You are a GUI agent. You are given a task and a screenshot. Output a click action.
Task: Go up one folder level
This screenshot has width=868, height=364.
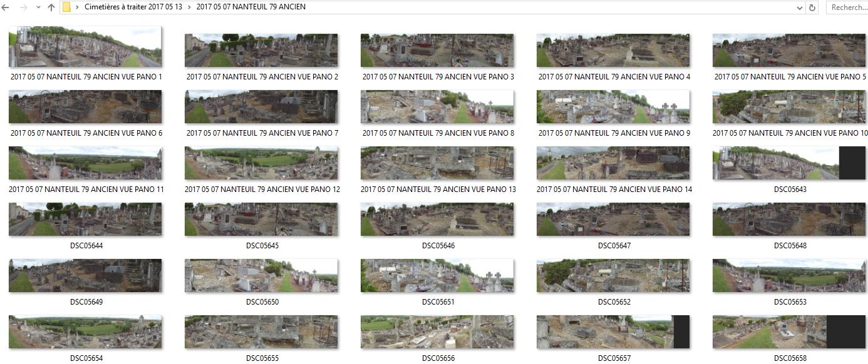click(x=51, y=8)
